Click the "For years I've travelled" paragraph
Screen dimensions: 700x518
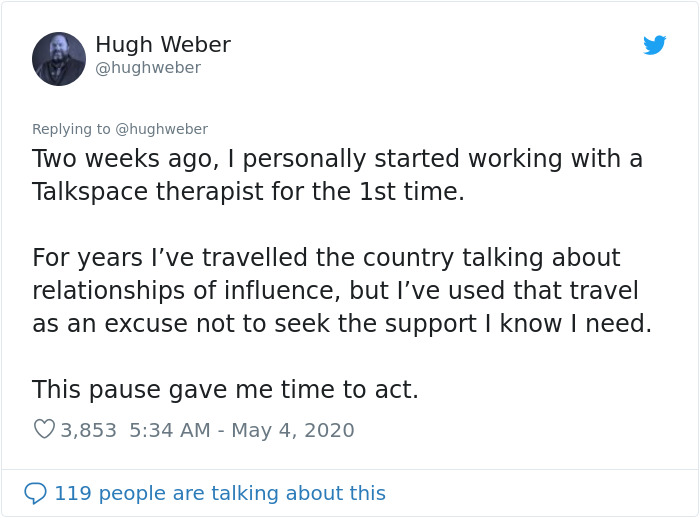(342, 290)
